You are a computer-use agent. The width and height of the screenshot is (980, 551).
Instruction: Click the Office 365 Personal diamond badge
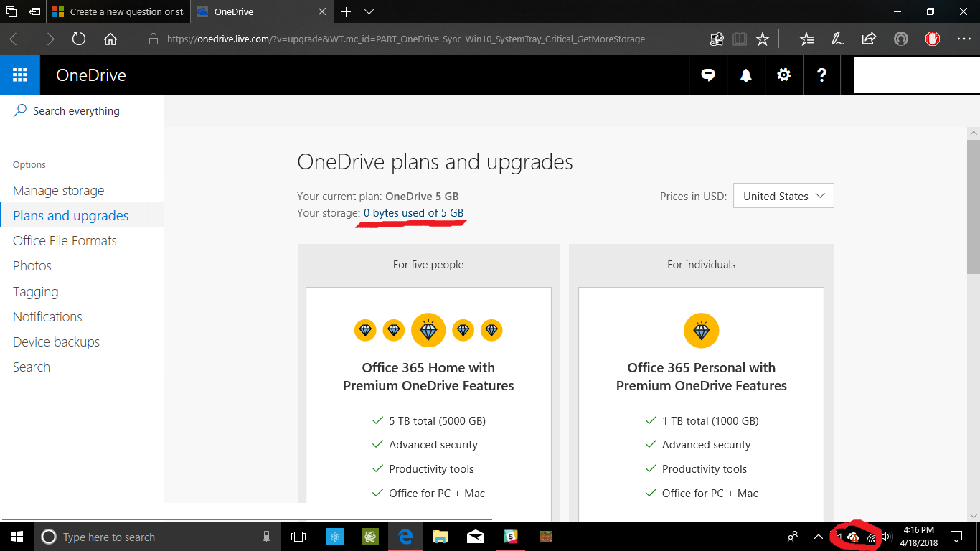pyautogui.click(x=702, y=331)
